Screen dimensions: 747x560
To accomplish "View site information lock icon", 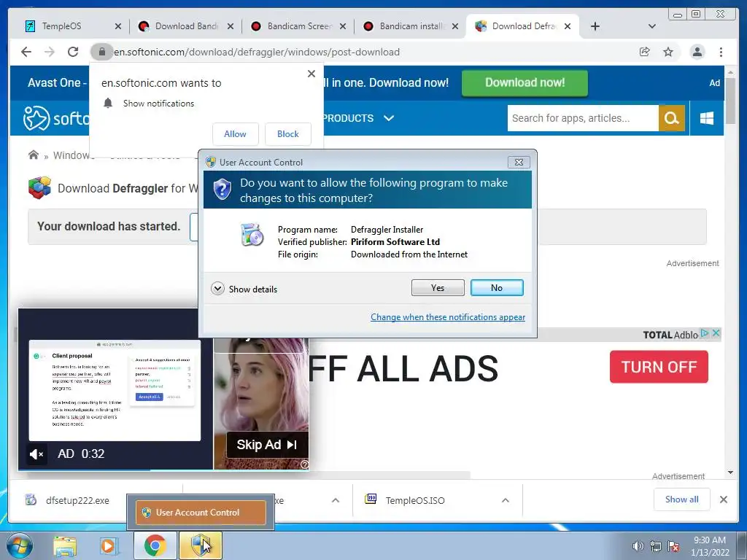I will tap(101, 52).
